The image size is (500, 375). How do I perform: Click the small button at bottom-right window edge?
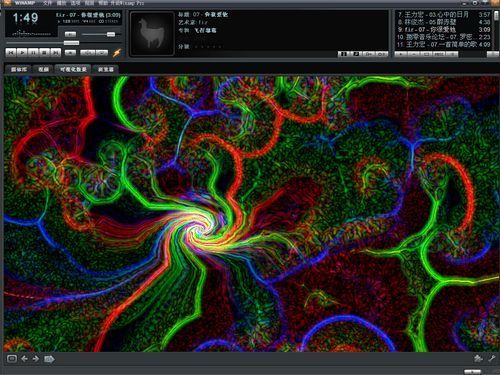tap(472, 372)
